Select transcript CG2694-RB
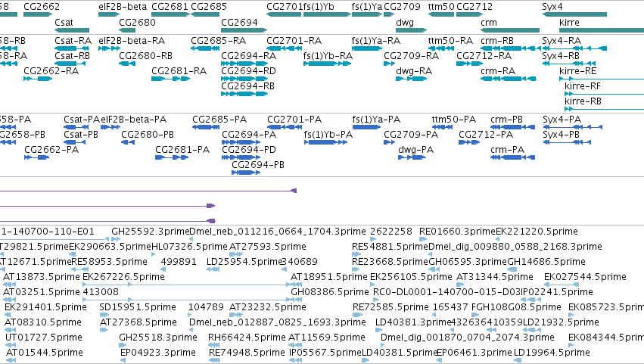The image size is (644, 364). (244, 94)
